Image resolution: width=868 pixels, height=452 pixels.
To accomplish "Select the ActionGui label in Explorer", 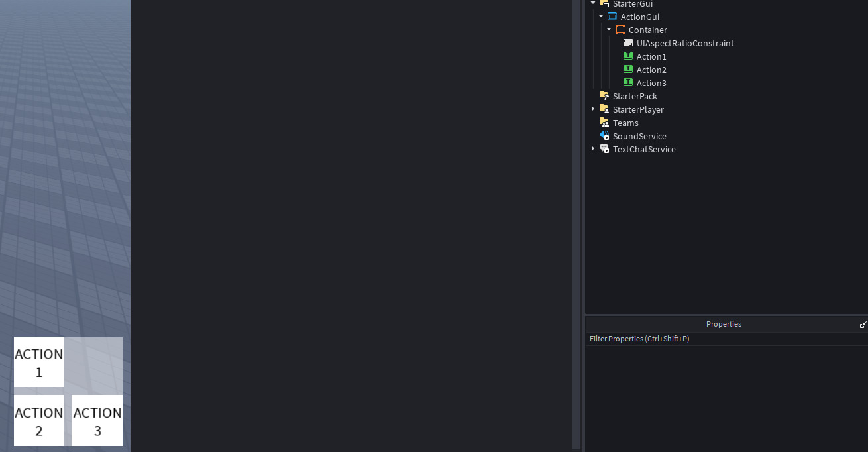I will (640, 17).
